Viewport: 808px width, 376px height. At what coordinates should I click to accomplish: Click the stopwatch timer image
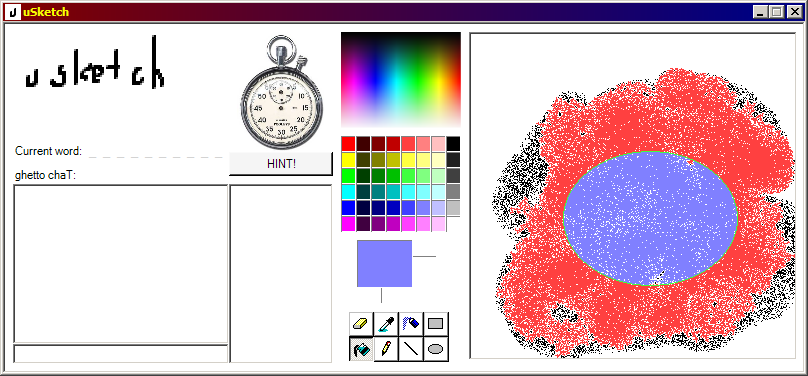281,92
